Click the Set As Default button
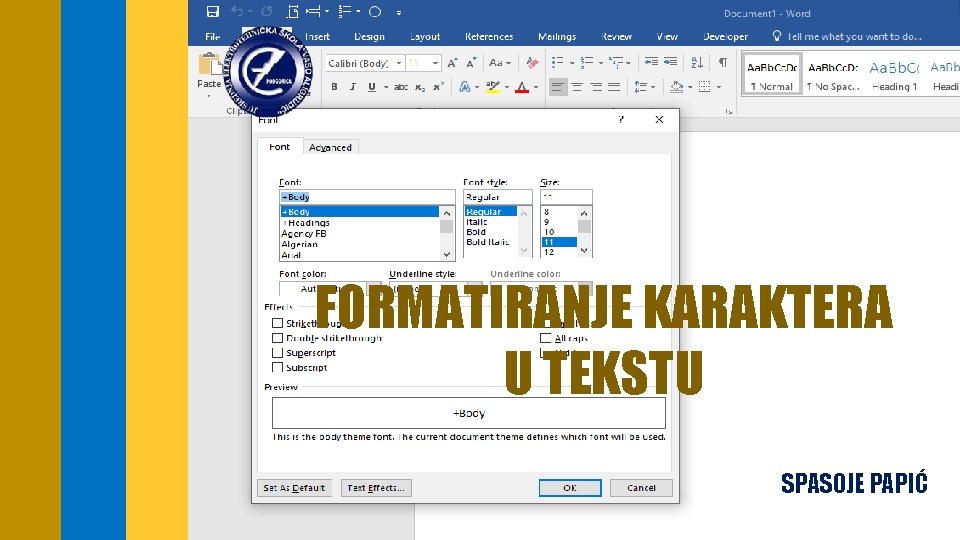 (294, 488)
